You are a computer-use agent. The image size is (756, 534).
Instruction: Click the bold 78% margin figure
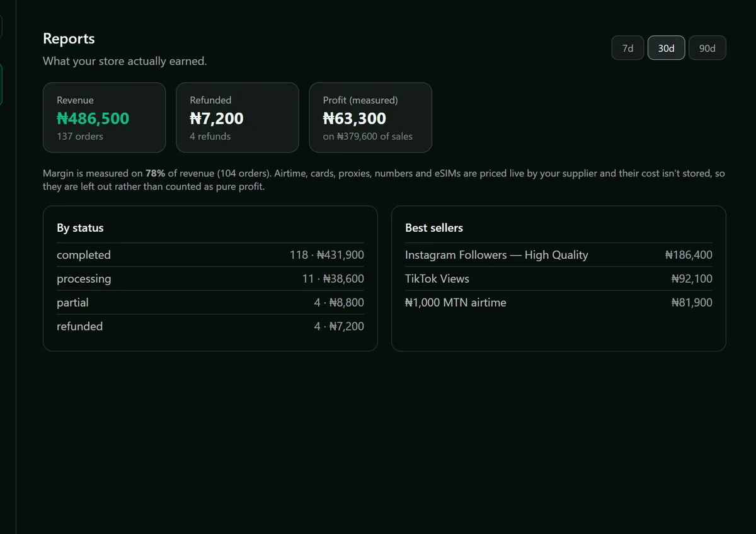click(x=155, y=173)
